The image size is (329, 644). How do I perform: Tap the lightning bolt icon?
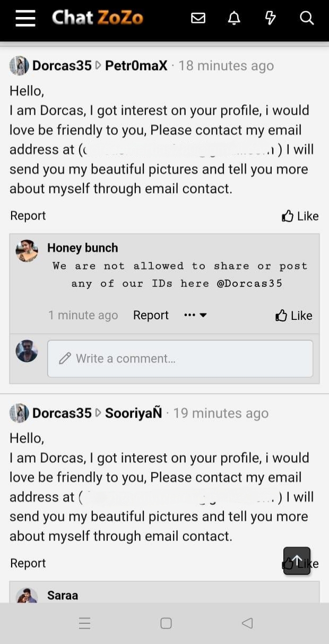(271, 18)
